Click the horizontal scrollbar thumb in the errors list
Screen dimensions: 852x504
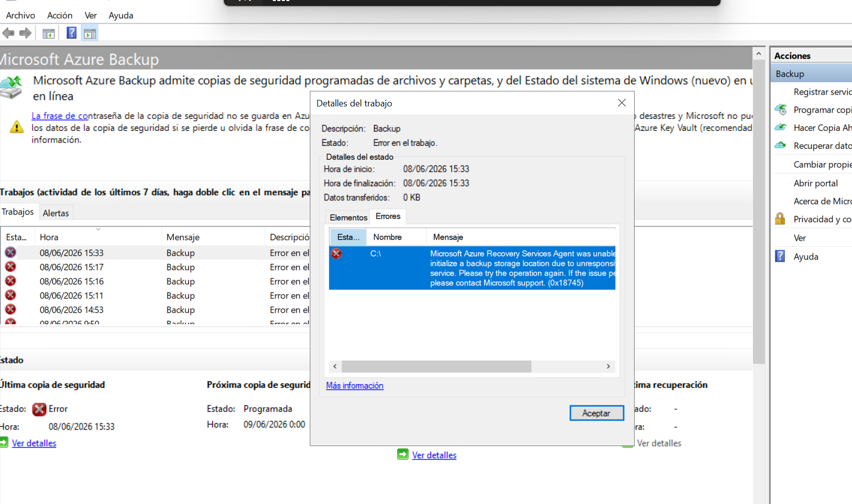[436, 367]
